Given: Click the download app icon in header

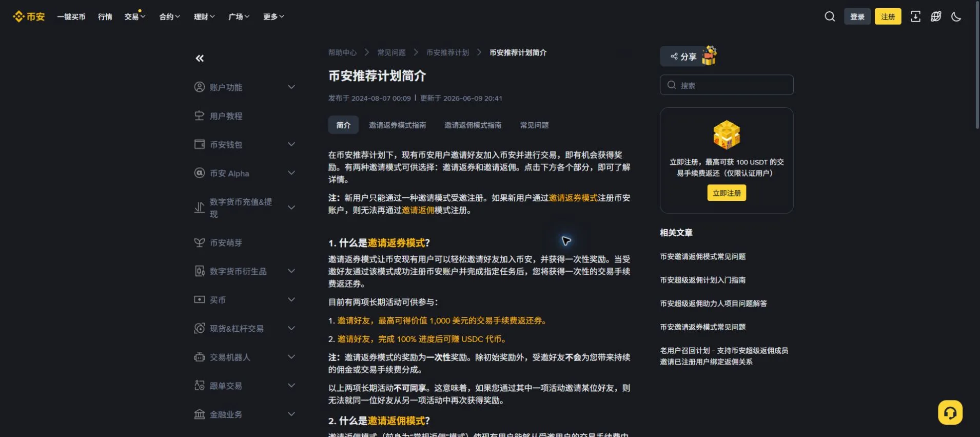Looking at the screenshot, I should click(x=915, y=16).
